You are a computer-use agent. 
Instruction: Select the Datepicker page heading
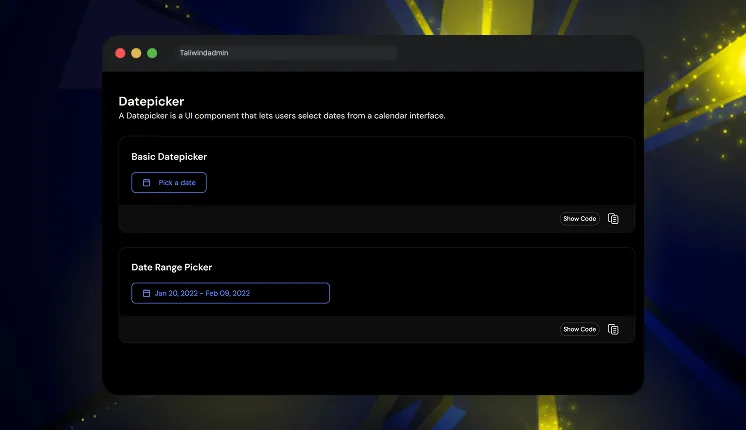pos(151,101)
